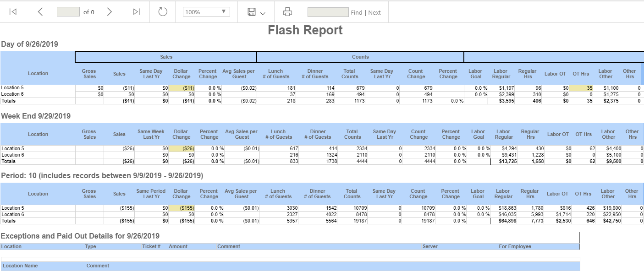The height and width of the screenshot is (277, 644).
Task: Click the $13,725 Labor Regular total
Action: coord(508,161)
